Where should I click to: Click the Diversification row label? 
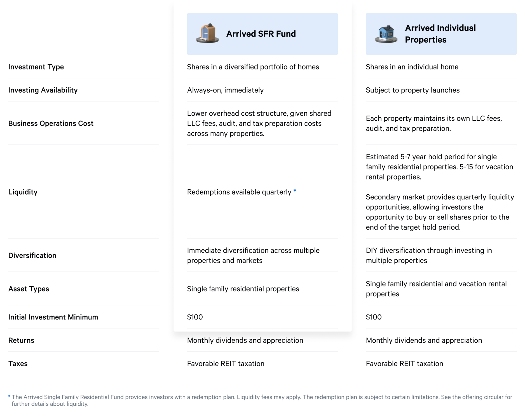pos(32,256)
